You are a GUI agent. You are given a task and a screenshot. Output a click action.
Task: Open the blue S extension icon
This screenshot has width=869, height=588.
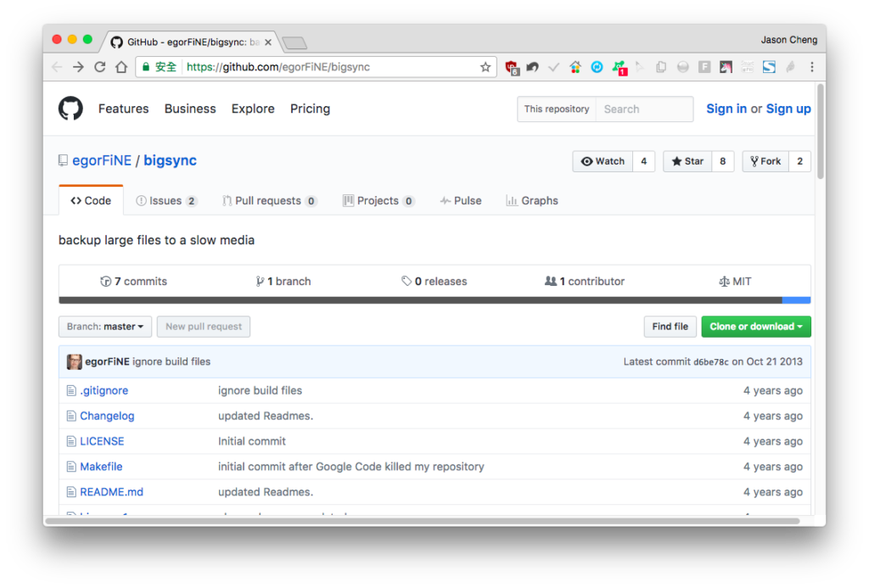click(769, 67)
